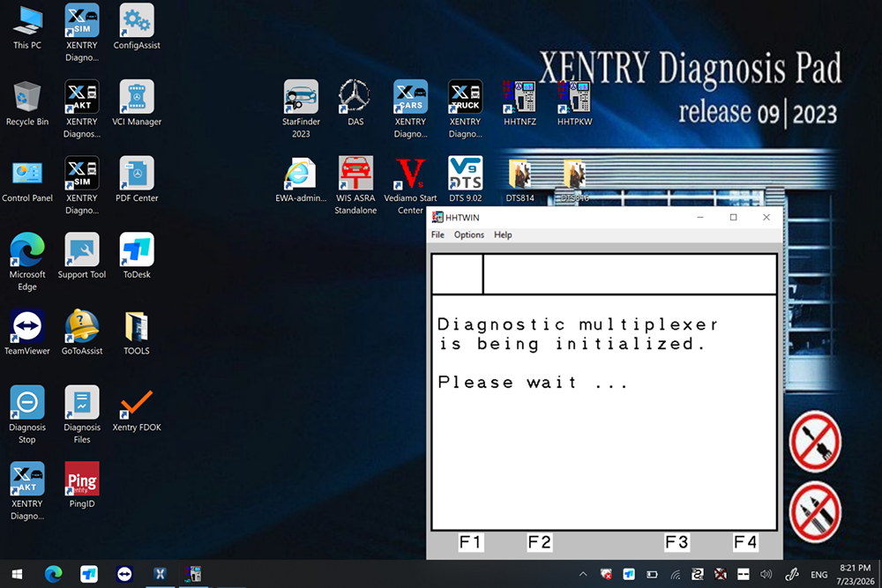This screenshot has width=882, height=588.
Task: Open ConfigAssist shortcut
Action: [x=137, y=27]
